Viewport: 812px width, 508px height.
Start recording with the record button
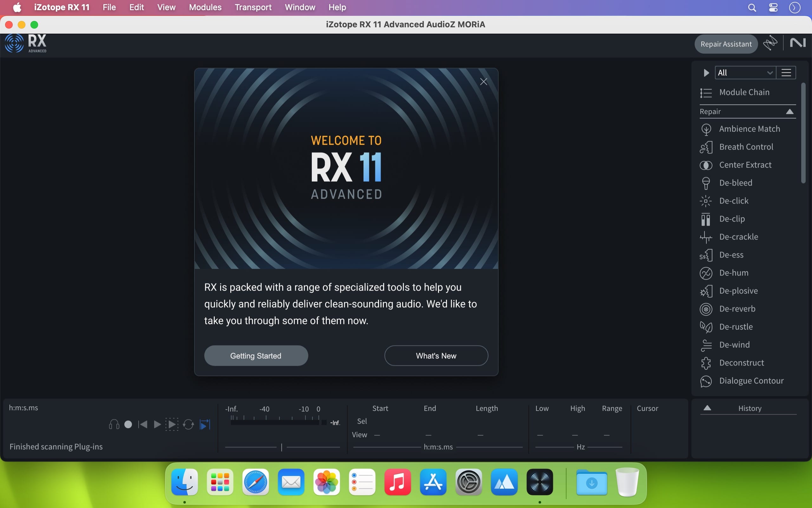pyautogui.click(x=128, y=424)
